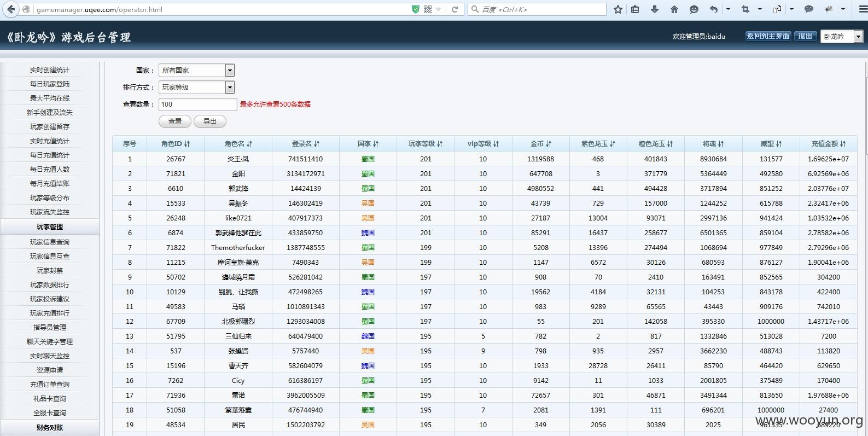This screenshot has height=436, width=868.
Task: Sort table by 角色名 column arrows
Action: tap(249, 144)
